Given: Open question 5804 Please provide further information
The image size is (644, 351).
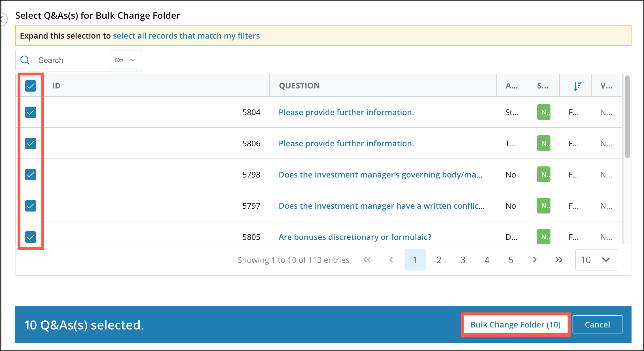Looking at the screenshot, I should pos(346,112).
